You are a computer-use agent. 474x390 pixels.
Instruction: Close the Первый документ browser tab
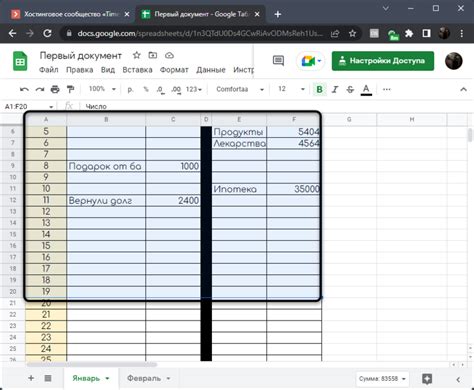[x=257, y=14]
